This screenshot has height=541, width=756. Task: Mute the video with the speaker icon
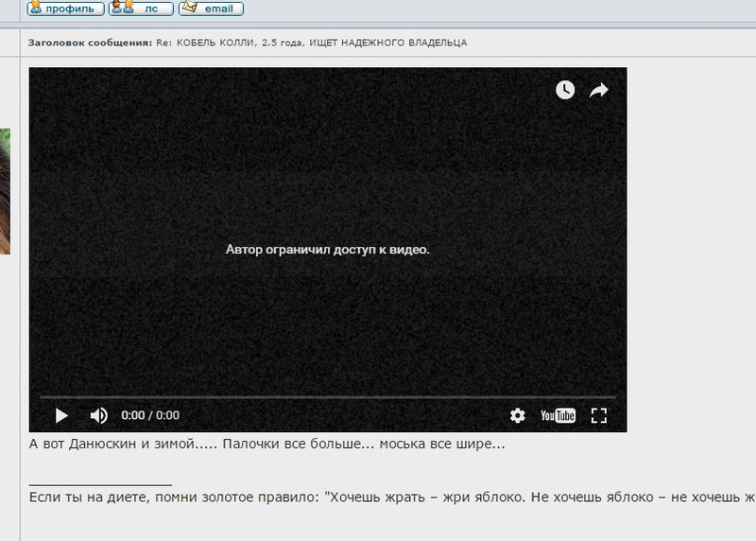pyautogui.click(x=99, y=415)
